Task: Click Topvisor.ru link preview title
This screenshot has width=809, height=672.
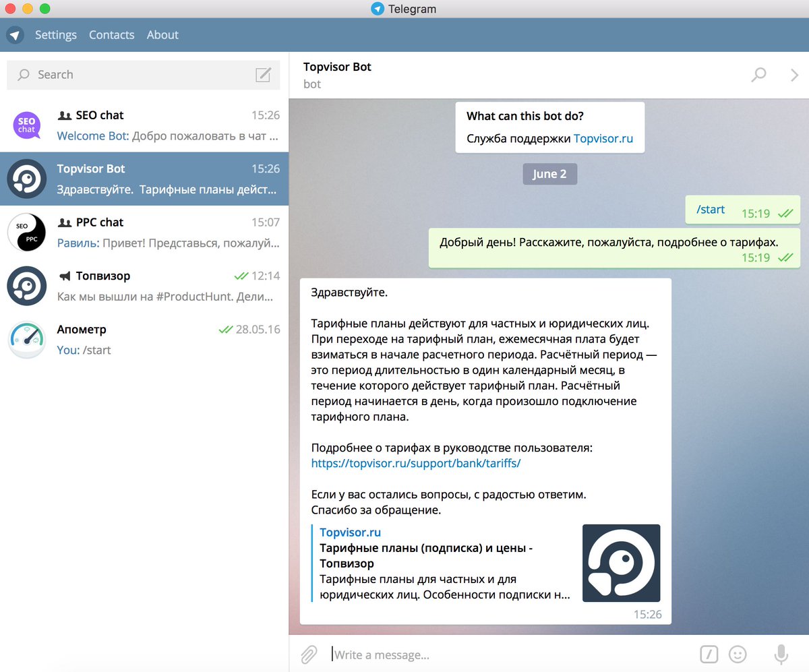Action: coord(351,532)
